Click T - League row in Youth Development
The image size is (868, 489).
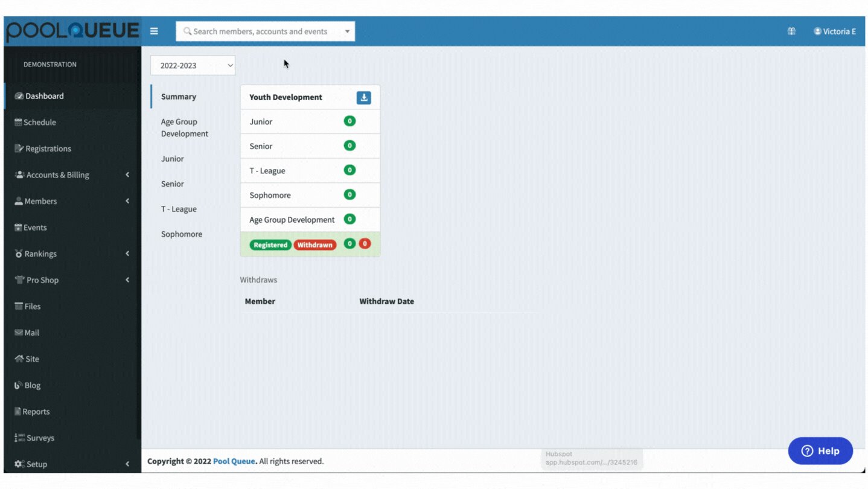pos(310,171)
